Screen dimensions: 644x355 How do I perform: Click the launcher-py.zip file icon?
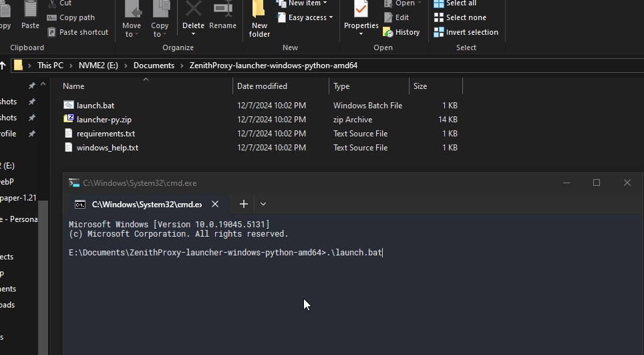[x=68, y=119]
